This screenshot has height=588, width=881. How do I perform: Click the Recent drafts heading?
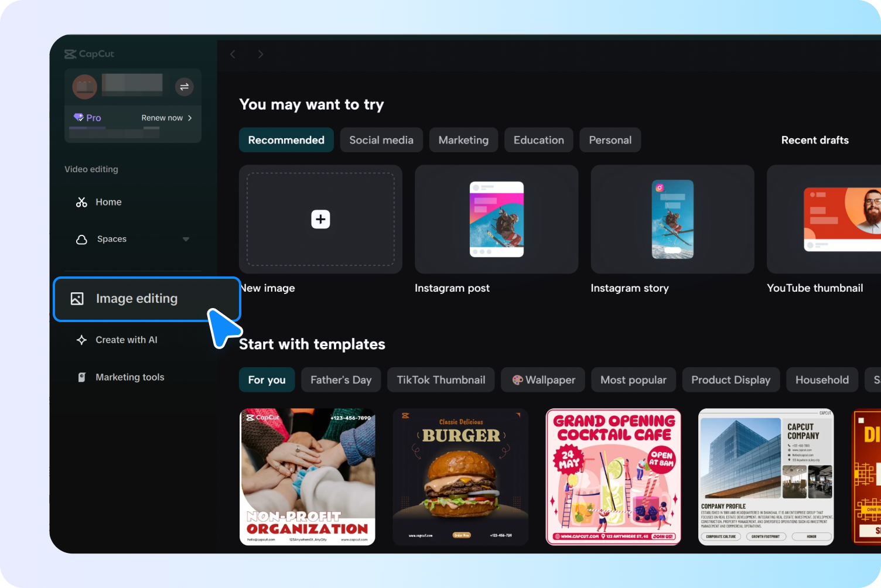tap(815, 140)
